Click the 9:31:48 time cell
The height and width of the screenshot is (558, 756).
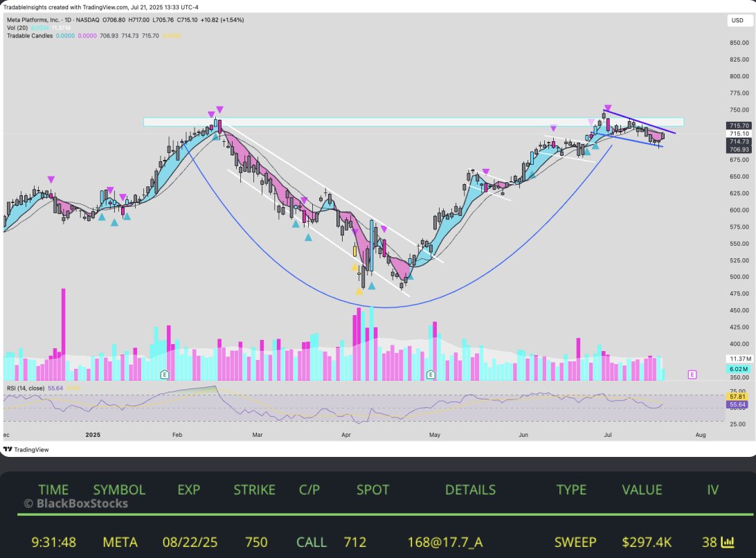tap(53, 542)
